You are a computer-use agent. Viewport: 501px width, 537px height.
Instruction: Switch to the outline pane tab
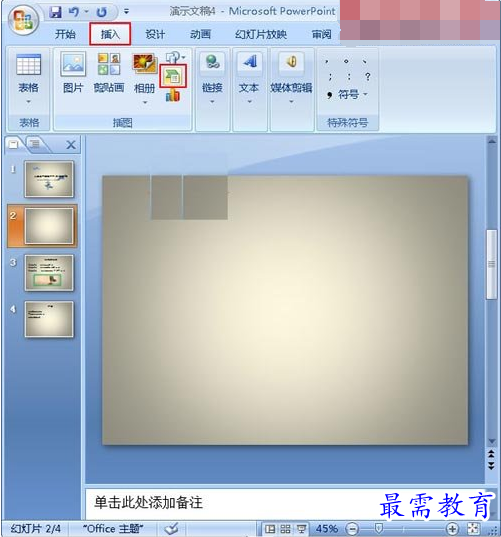pyautogui.click(x=35, y=144)
